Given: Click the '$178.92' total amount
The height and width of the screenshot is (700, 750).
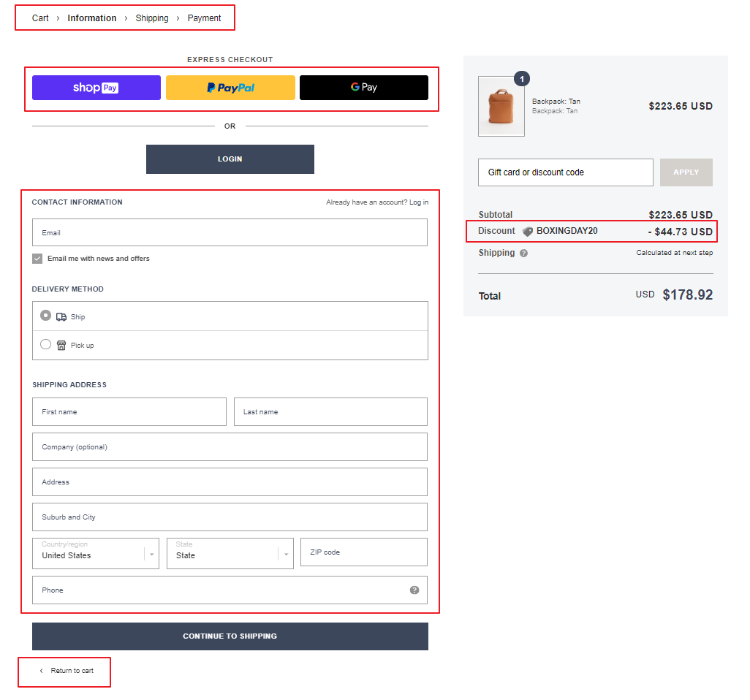Looking at the screenshot, I should (687, 295).
